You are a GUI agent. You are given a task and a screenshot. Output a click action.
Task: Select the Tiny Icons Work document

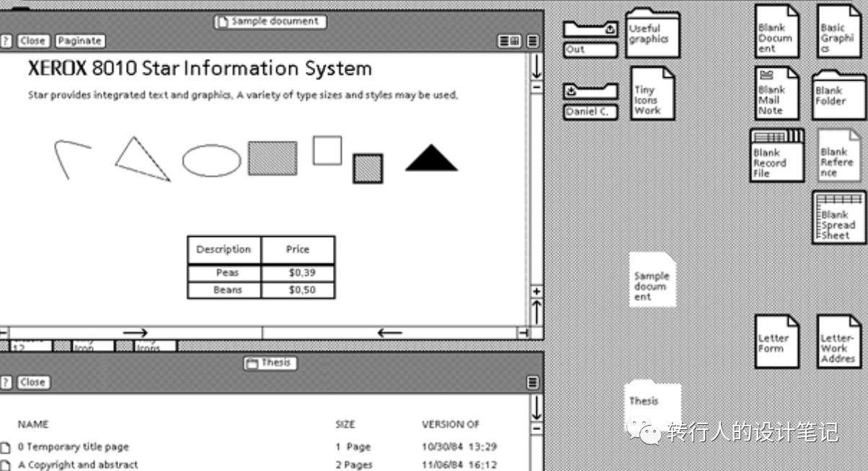click(652, 94)
